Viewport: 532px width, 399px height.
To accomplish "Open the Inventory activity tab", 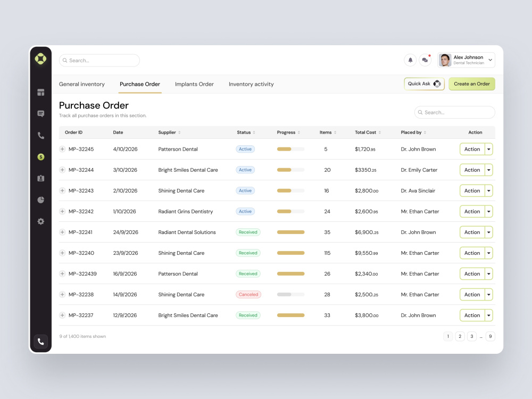I will point(251,84).
